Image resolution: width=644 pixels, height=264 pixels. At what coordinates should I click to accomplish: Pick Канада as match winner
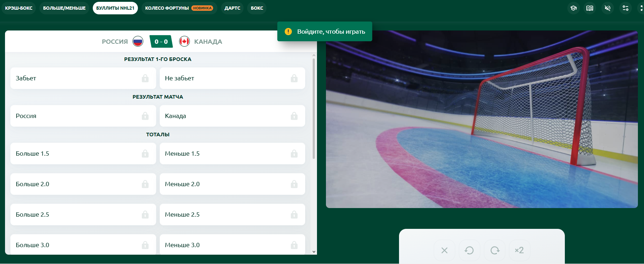(x=232, y=116)
